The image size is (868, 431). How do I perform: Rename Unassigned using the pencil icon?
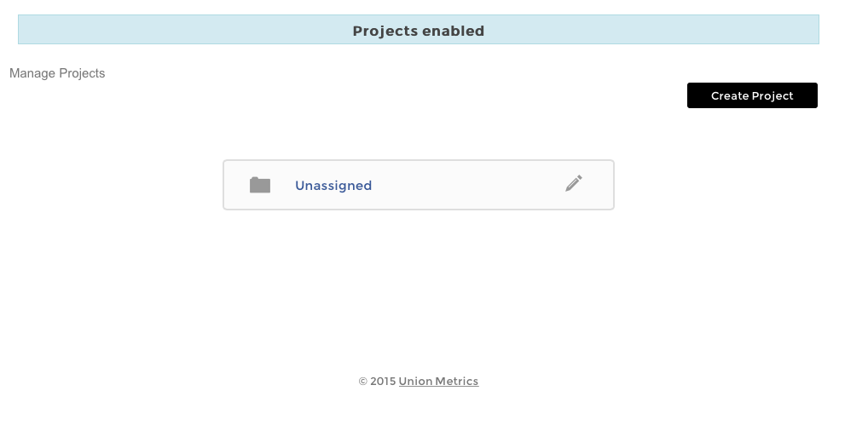point(574,183)
